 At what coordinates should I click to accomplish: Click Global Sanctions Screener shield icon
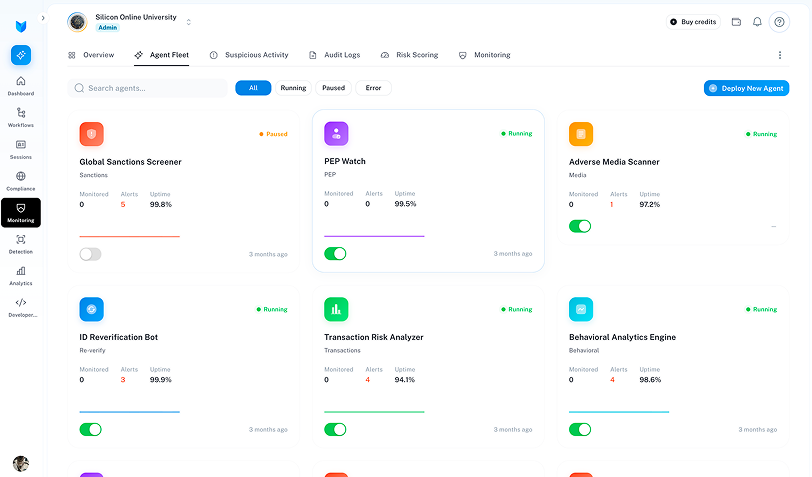pyautogui.click(x=92, y=134)
